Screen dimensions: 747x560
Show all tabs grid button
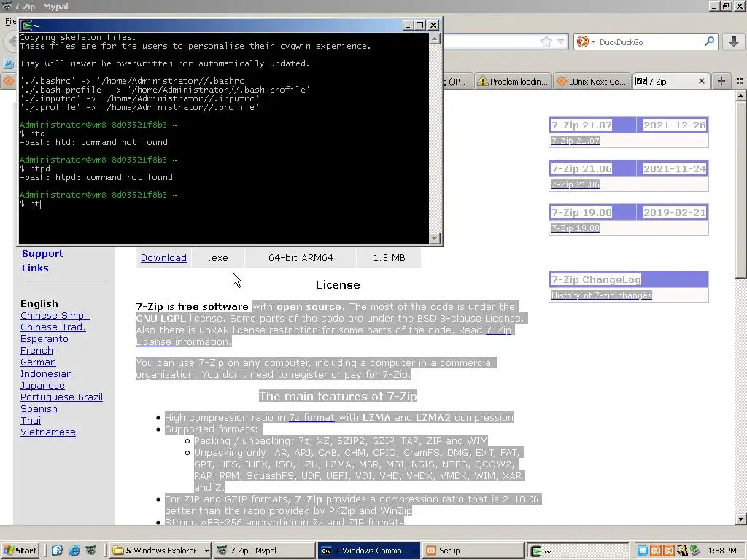coord(740,82)
